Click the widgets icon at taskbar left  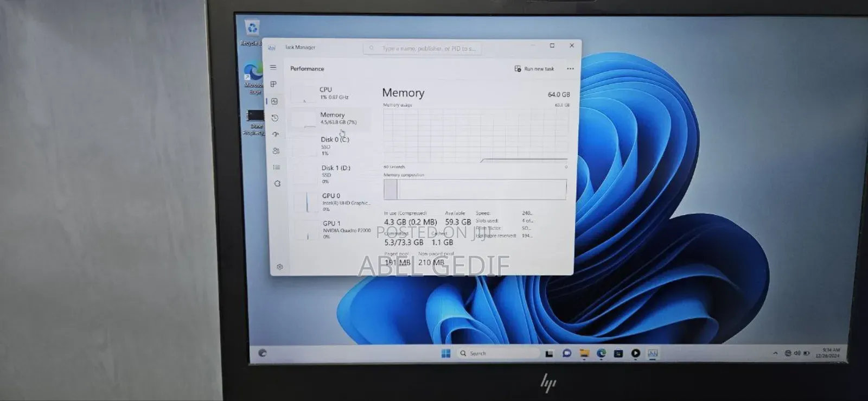(263, 353)
